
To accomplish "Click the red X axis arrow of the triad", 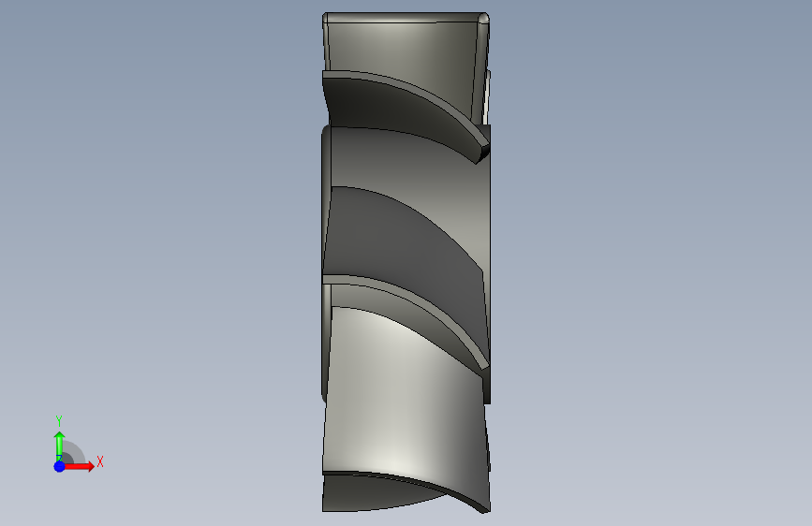I will pos(79,466).
